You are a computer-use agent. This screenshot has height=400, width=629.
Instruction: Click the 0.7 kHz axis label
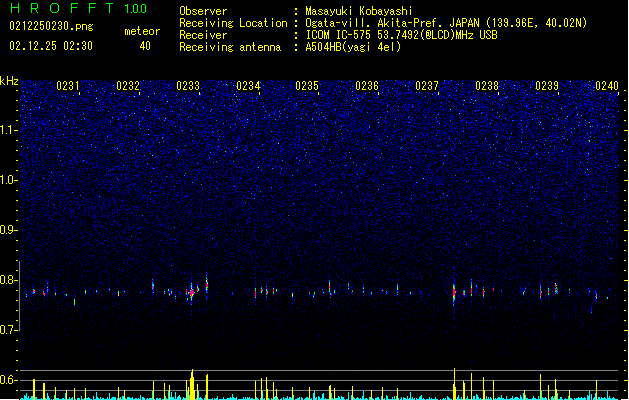point(8,330)
